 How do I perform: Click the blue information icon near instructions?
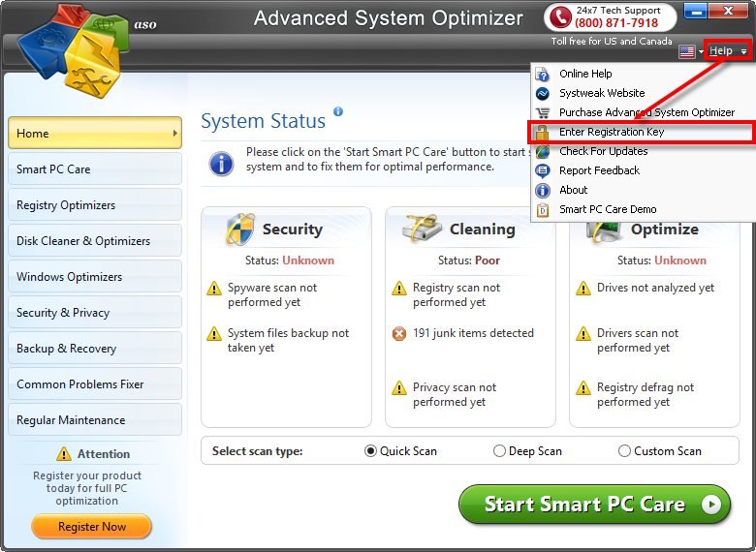221,164
